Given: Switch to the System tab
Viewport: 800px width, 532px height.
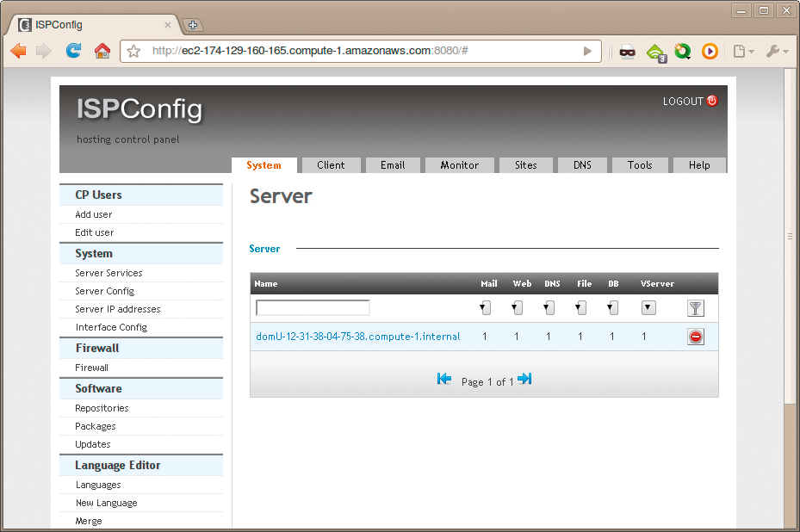Looking at the screenshot, I should pyautogui.click(x=264, y=165).
